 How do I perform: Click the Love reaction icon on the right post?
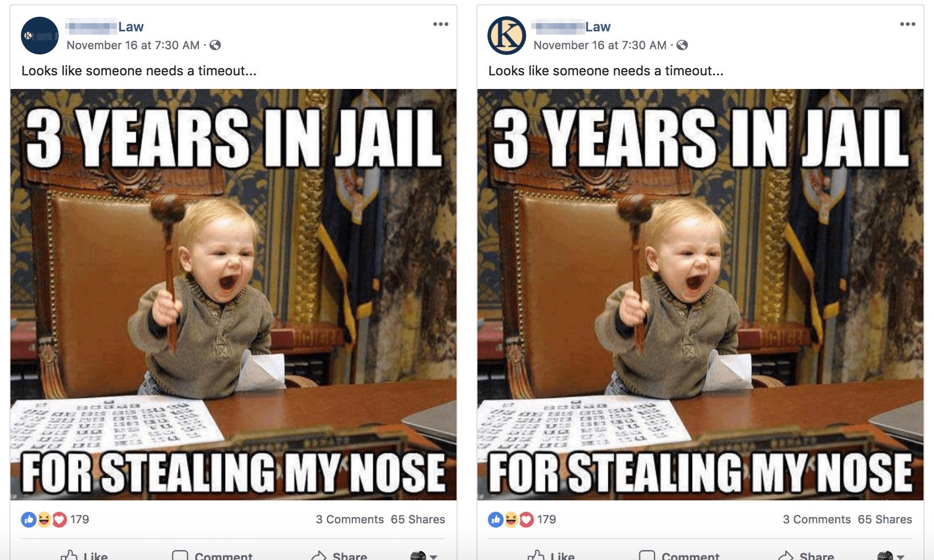(x=527, y=519)
